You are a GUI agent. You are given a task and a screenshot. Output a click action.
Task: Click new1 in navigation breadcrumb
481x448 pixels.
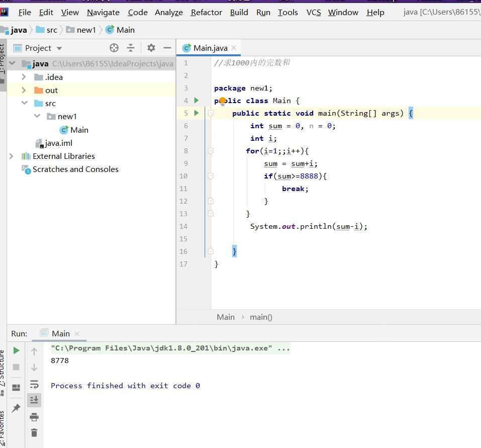click(x=81, y=30)
